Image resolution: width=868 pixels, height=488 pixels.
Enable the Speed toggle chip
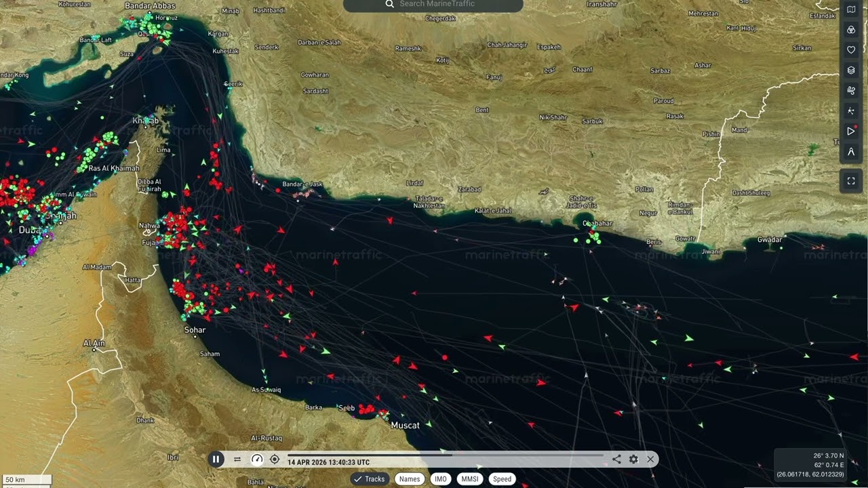tap(502, 479)
